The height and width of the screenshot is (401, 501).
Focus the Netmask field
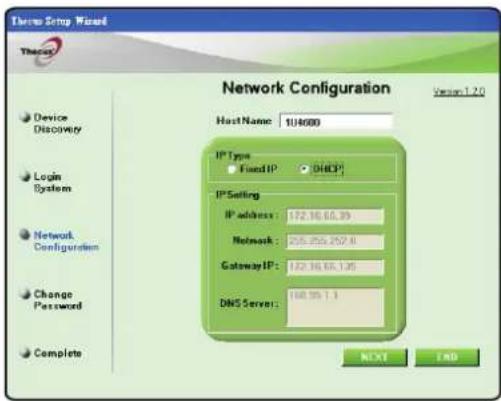click(x=335, y=241)
